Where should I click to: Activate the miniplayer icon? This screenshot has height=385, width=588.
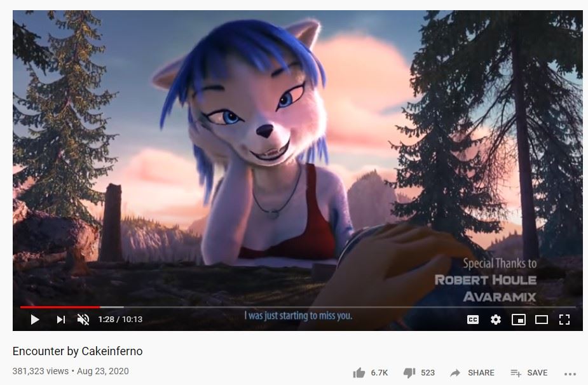pos(519,320)
